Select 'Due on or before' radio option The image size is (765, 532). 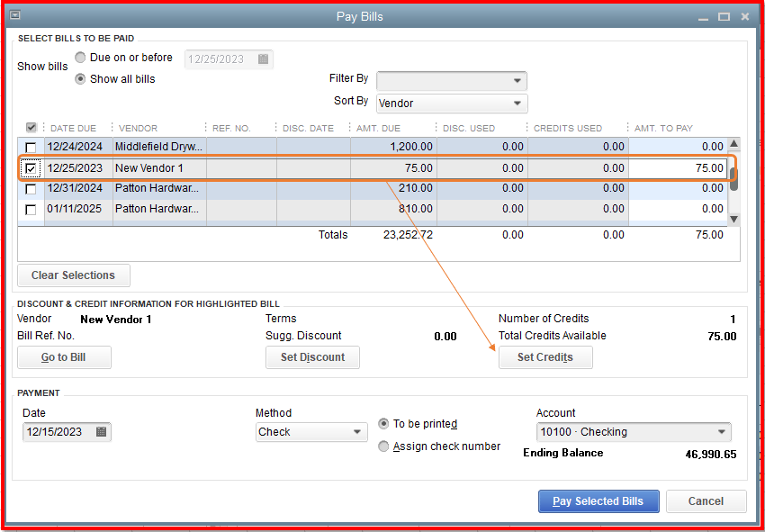click(x=81, y=58)
